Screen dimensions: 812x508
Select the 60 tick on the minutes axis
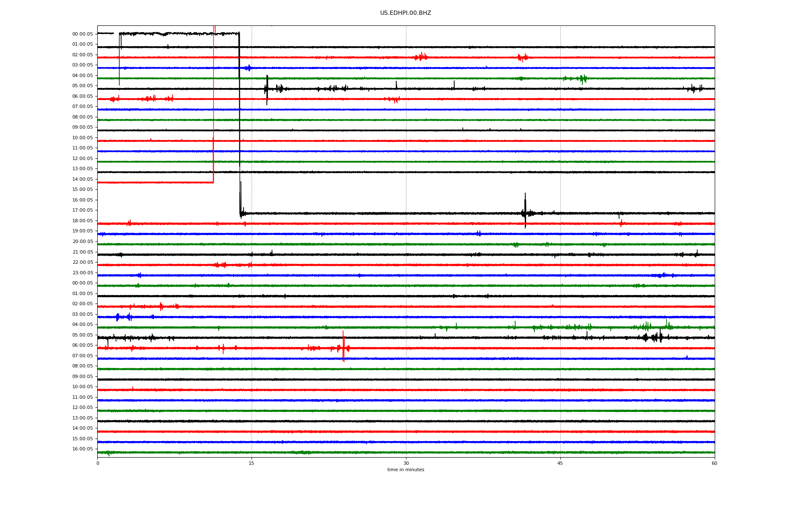pos(714,463)
